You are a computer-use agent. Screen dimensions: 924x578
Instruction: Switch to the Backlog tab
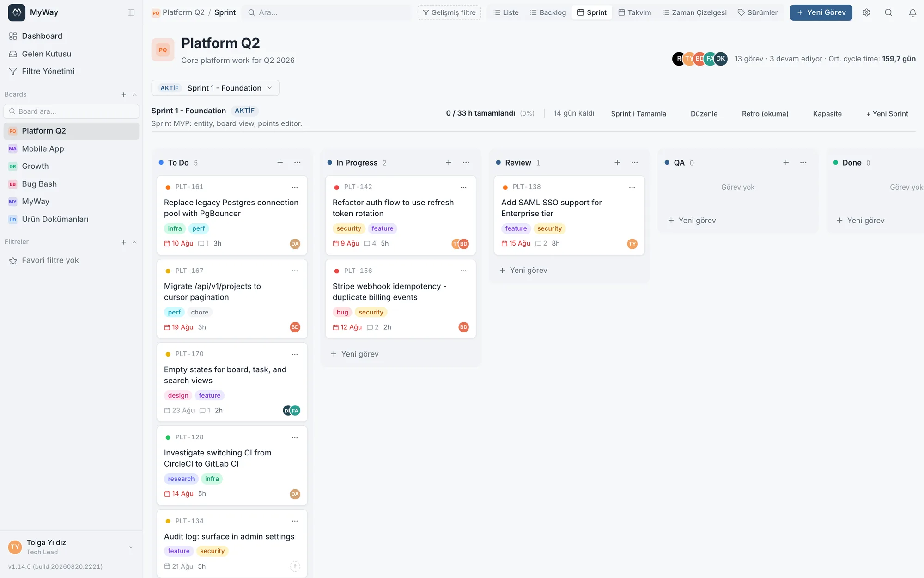(x=548, y=12)
